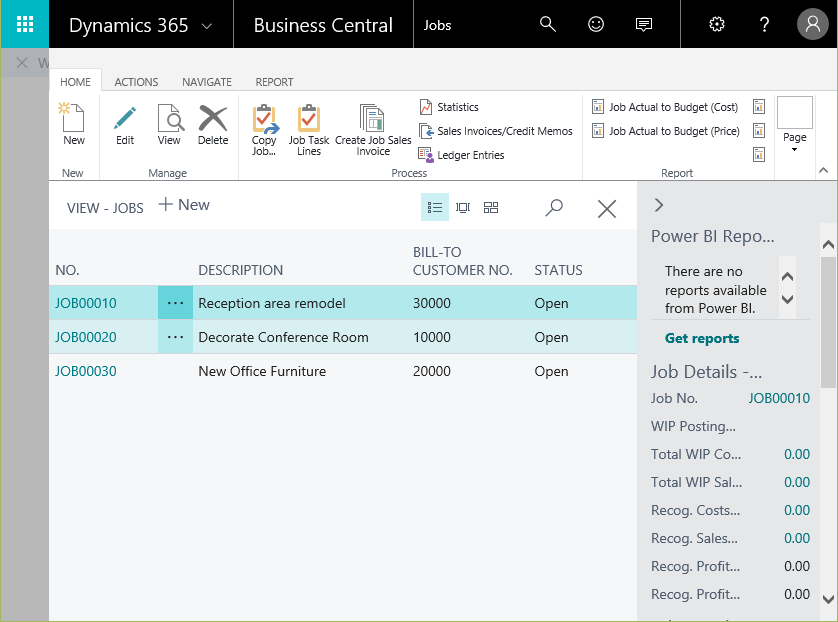Click the View ribbon button
The height and width of the screenshot is (622, 838).
[169, 124]
